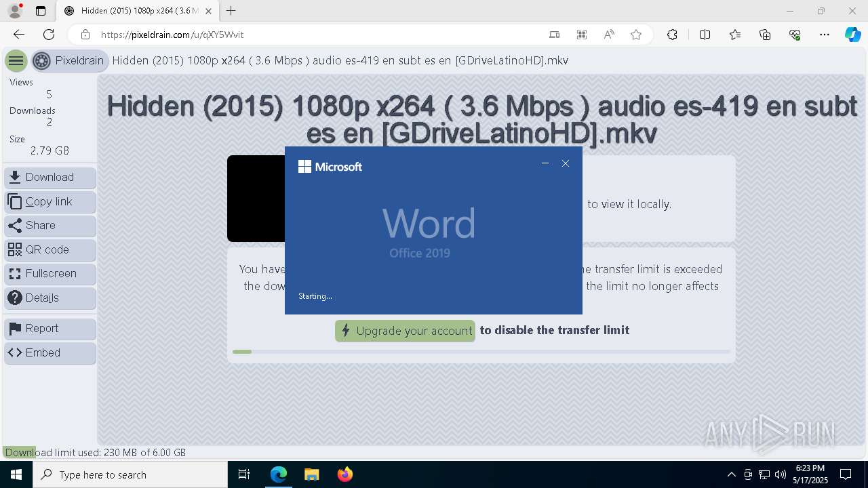This screenshot has height=488, width=868.
Task: Open Edge Settings and more menu
Action: coord(825,35)
